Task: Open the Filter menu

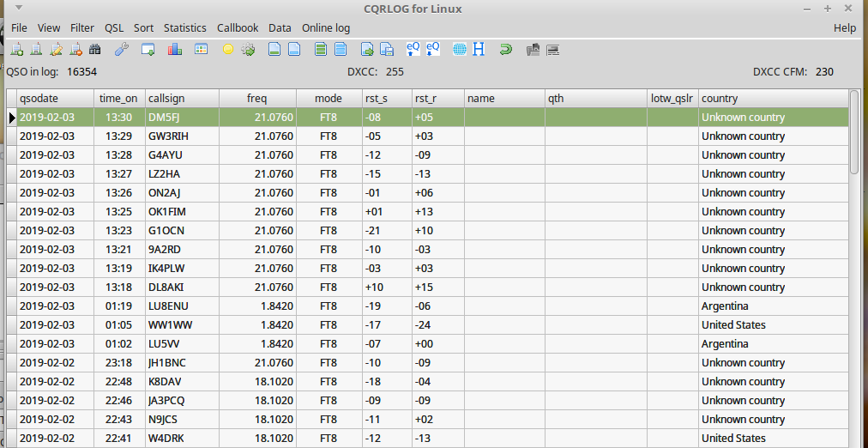Action: [x=82, y=27]
